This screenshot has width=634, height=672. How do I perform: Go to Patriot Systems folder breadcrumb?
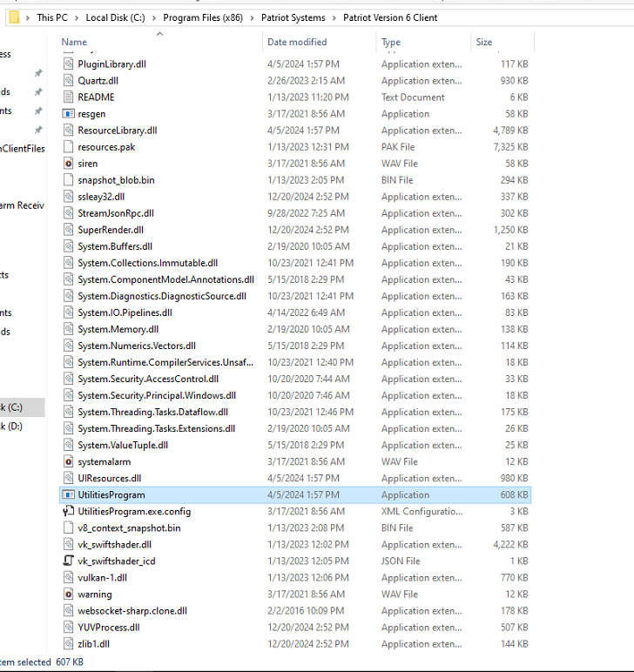tap(293, 17)
